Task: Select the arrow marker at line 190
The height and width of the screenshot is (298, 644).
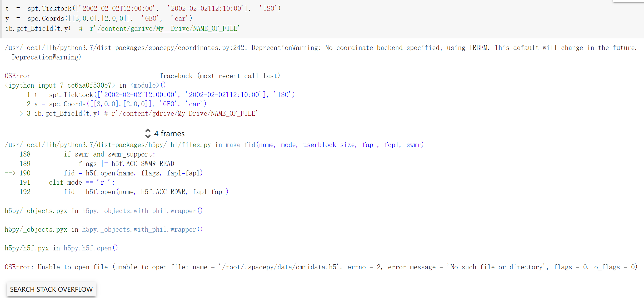Action: 10,173
